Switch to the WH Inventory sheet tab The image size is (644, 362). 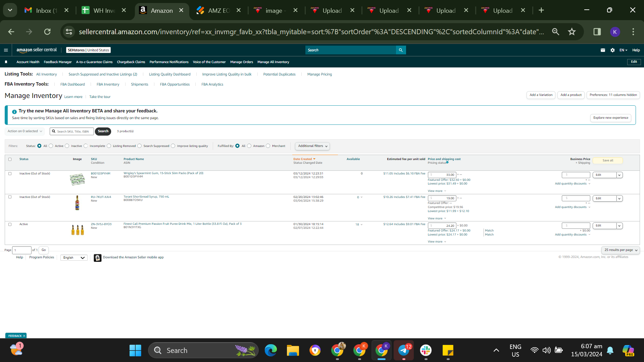pyautogui.click(x=104, y=10)
